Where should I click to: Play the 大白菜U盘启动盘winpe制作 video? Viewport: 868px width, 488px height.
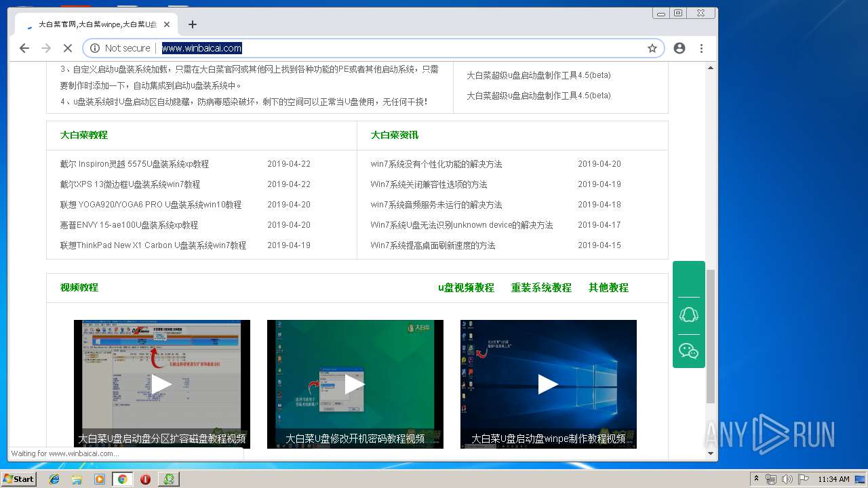[548, 384]
